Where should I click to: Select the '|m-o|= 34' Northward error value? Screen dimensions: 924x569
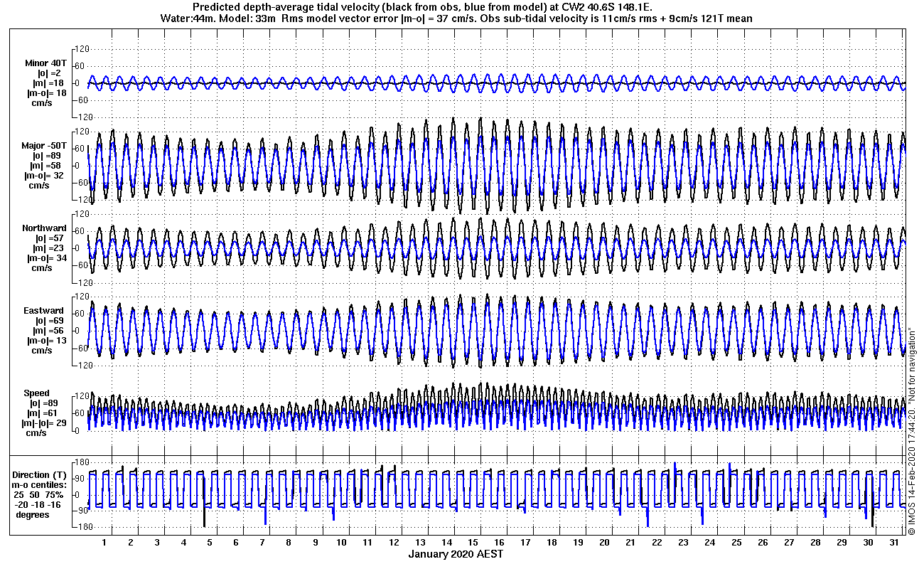tap(45, 258)
